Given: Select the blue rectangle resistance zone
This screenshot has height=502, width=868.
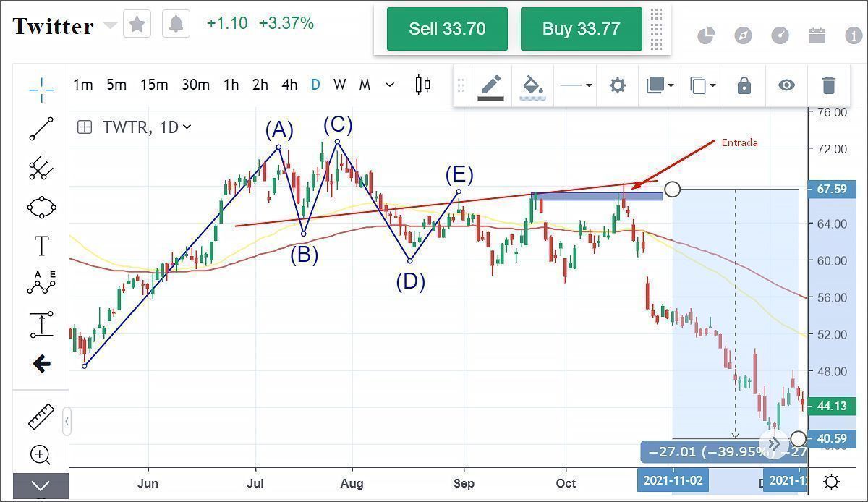Looking at the screenshot, I should click(597, 196).
